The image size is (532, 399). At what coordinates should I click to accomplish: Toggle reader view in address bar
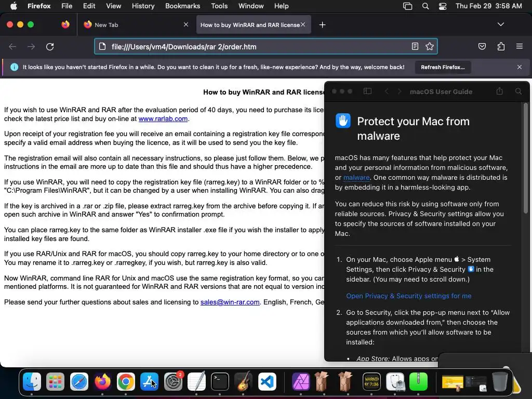(415, 46)
